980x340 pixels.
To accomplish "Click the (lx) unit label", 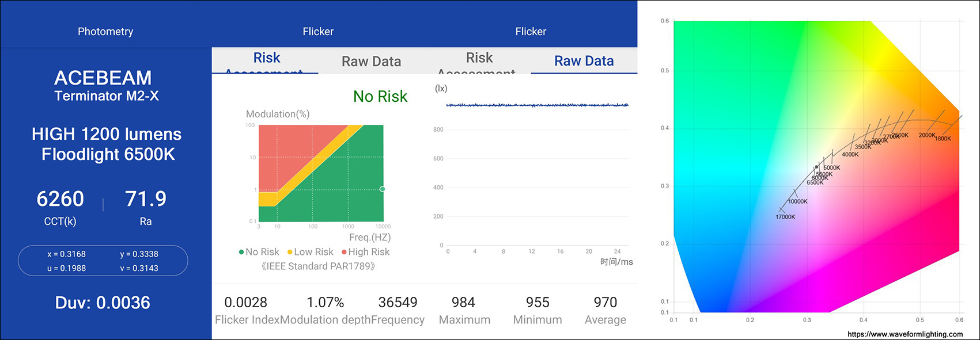I will [x=441, y=89].
